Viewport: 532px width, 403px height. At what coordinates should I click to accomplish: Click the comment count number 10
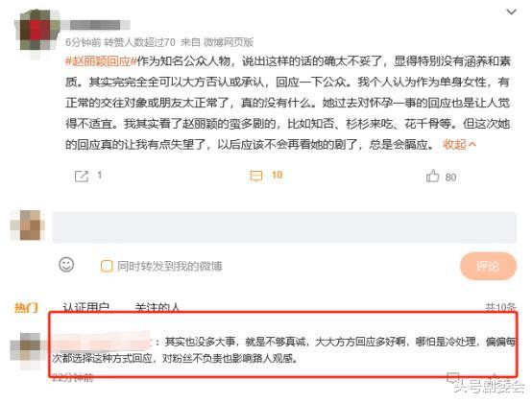coord(277,175)
